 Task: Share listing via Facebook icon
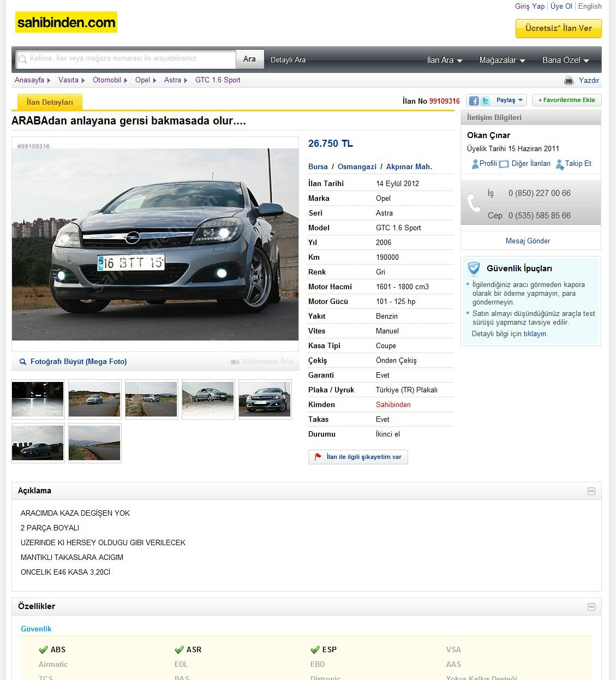[x=474, y=100]
